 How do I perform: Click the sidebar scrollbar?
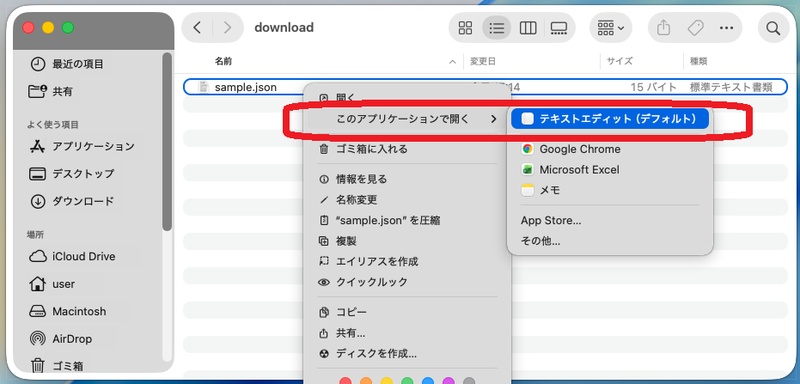(167, 142)
